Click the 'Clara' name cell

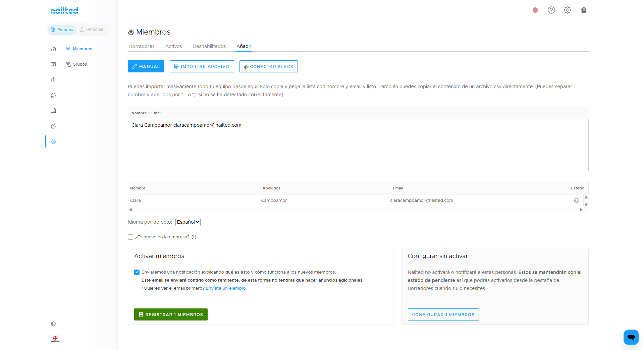(x=136, y=200)
